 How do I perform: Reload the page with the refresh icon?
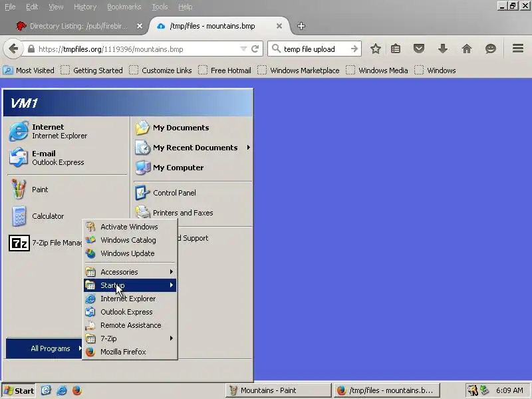(x=255, y=49)
